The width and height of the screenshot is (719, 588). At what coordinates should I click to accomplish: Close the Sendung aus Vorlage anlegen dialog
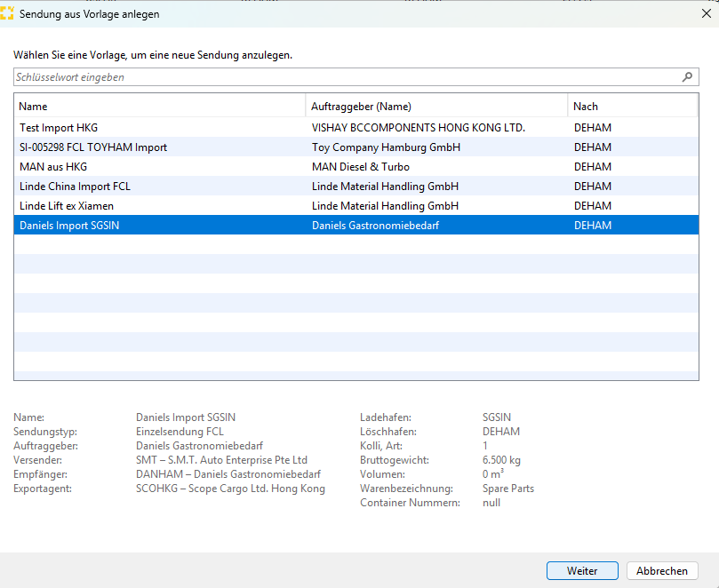(706, 13)
